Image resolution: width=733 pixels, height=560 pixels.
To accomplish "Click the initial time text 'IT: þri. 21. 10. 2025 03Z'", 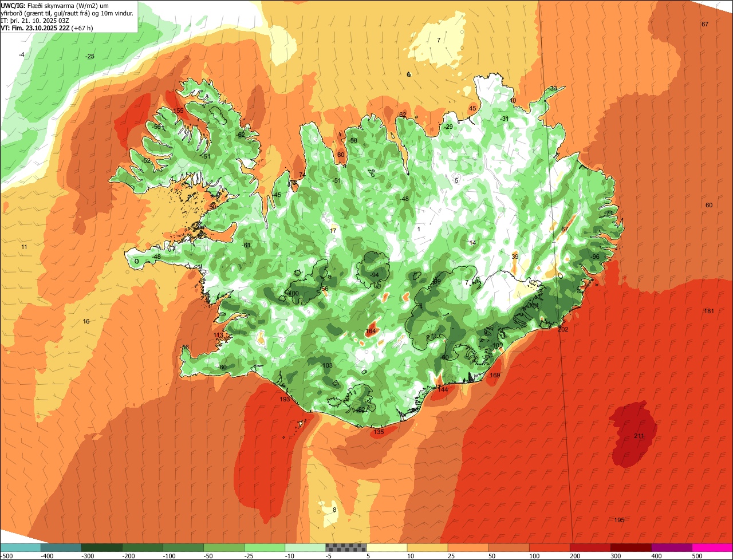I will tap(34, 20).
